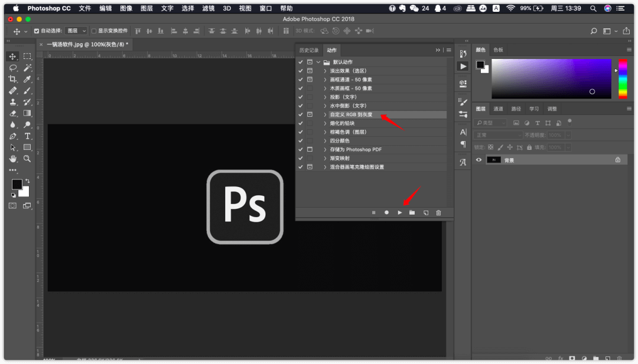Image resolution: width=638 pixels, height=364 pixels.
Task: Toggle dialog box for 存储为 Photoshop PDF
Action: coord(310,149)
